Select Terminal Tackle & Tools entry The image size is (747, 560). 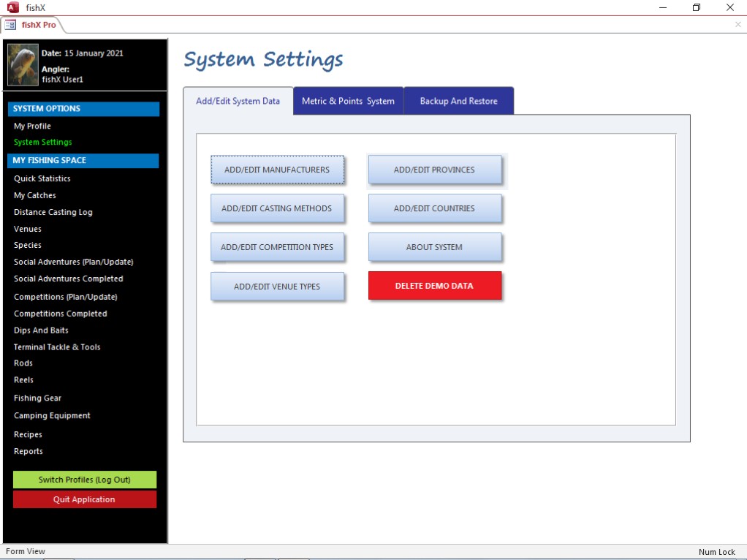pyautogui.click(x=57, y=347)
